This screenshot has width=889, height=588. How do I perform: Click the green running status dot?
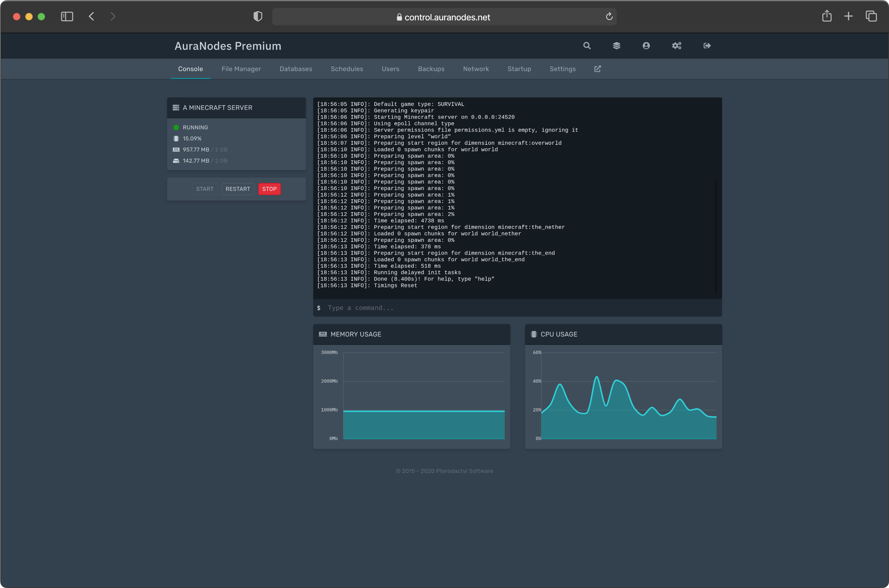point(176,128)
